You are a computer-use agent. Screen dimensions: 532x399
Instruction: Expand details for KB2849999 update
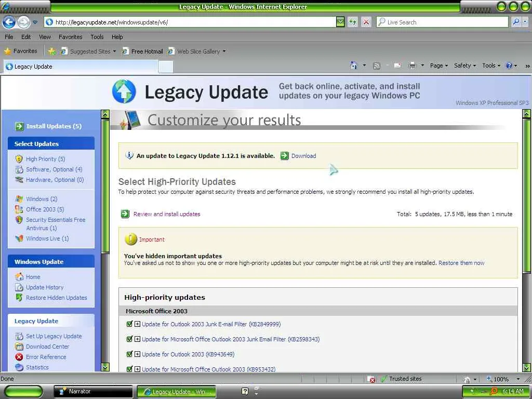click(x=137, y=324)
